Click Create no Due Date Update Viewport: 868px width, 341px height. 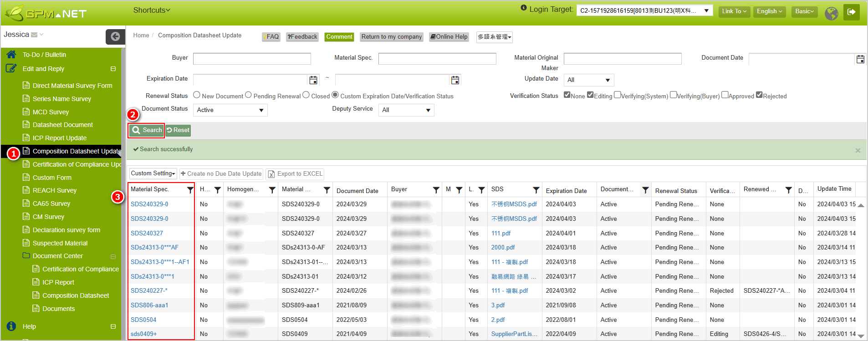pyautogui.click(x=221, y=174)
